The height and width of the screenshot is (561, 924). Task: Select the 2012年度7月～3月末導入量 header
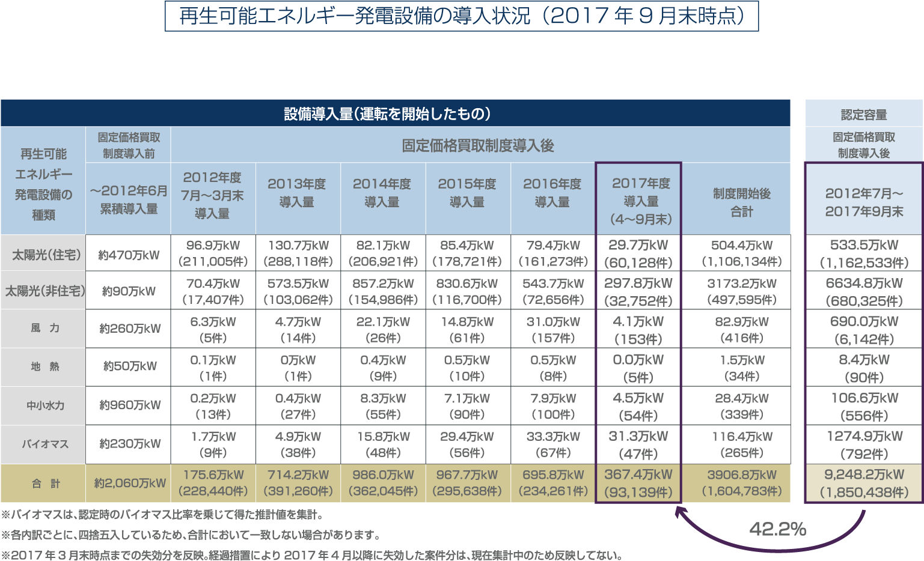click(x=213, y=199)
